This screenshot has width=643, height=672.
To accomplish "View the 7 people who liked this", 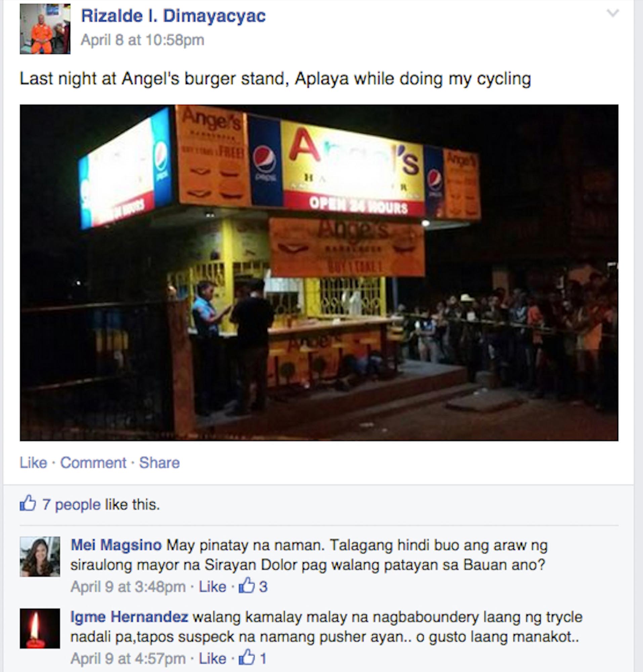I will (x=72, y=505).
